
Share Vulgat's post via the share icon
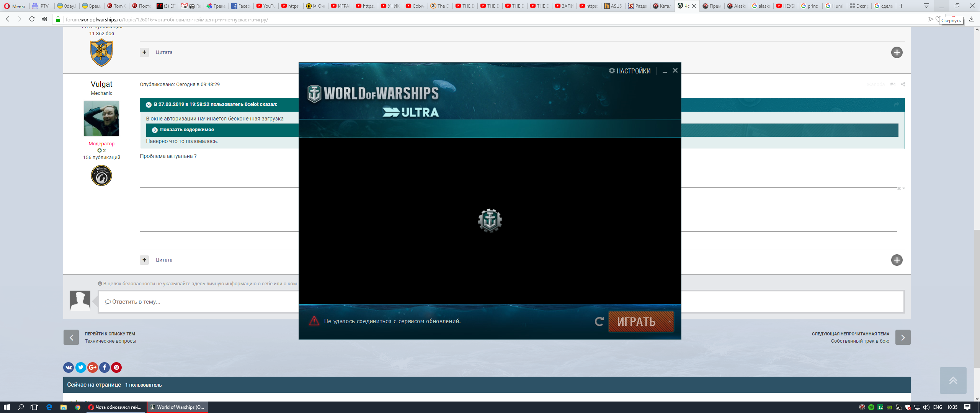(x=903, y=85)
